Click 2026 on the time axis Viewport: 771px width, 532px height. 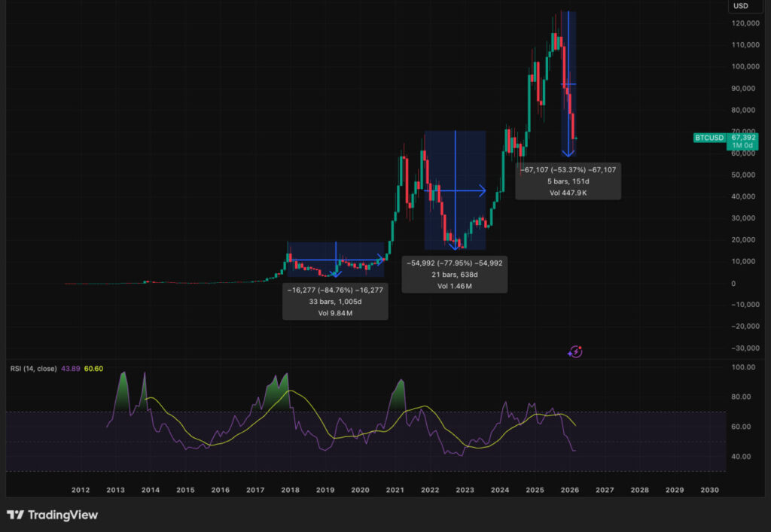pos(570,490)
